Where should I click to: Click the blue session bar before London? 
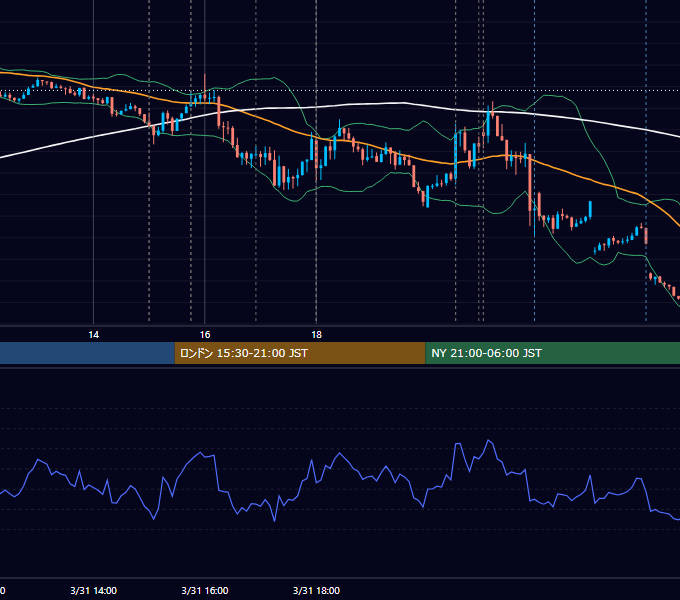(x=87, y=353)
